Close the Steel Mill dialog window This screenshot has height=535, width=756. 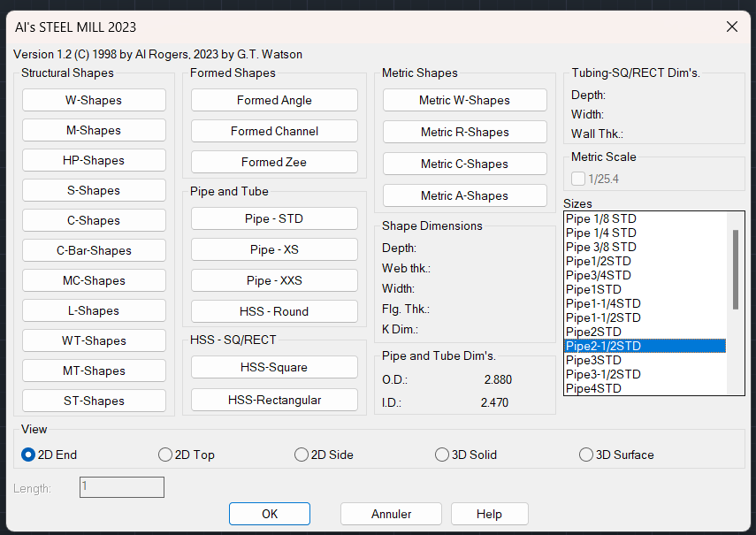pyautogui.click(x=732, y=27)
